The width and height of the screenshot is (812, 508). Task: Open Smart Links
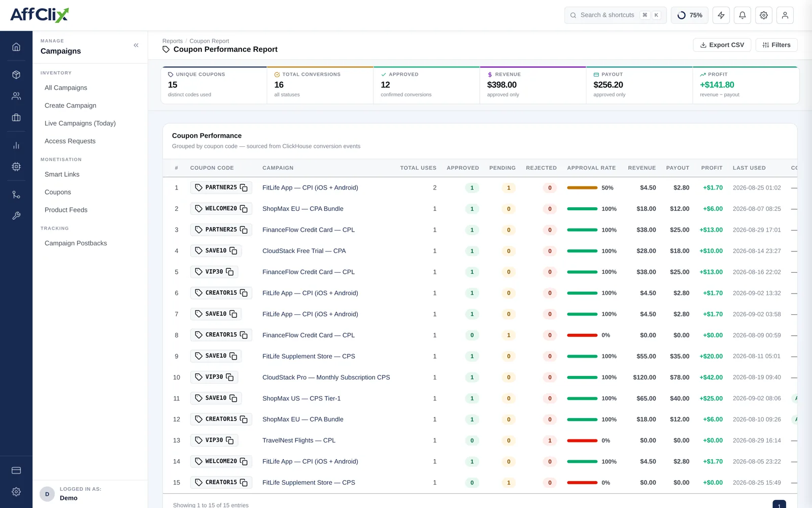(62, 174)
